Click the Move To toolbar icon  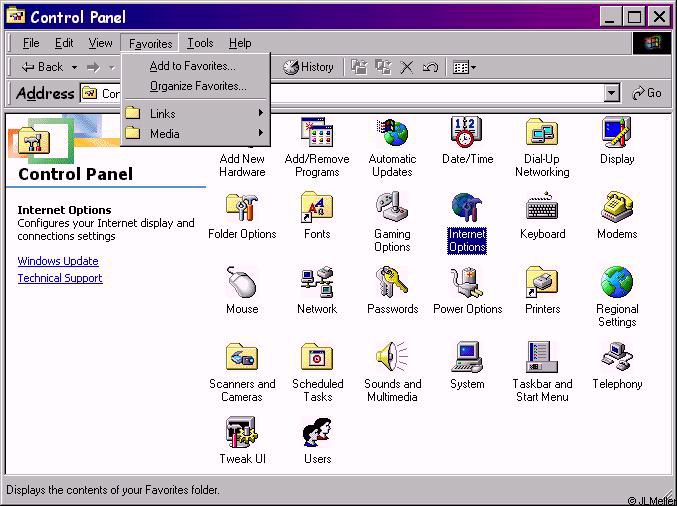pos(359,67)
